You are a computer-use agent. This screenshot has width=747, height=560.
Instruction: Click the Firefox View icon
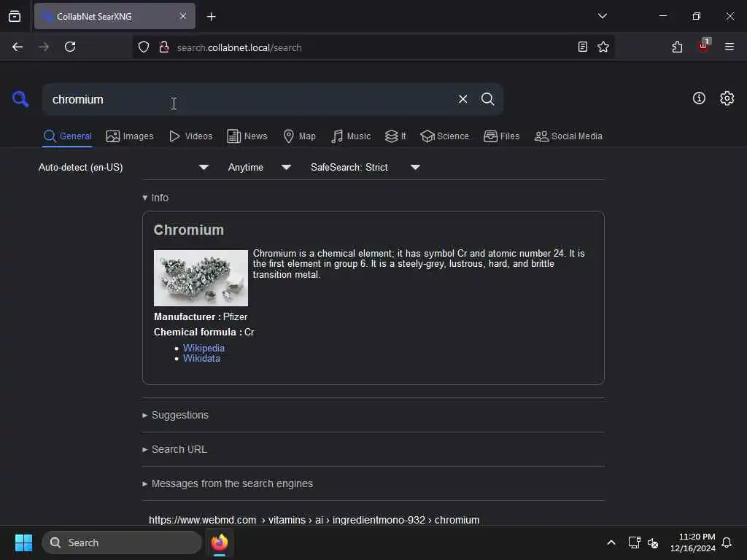coord(15,16)
